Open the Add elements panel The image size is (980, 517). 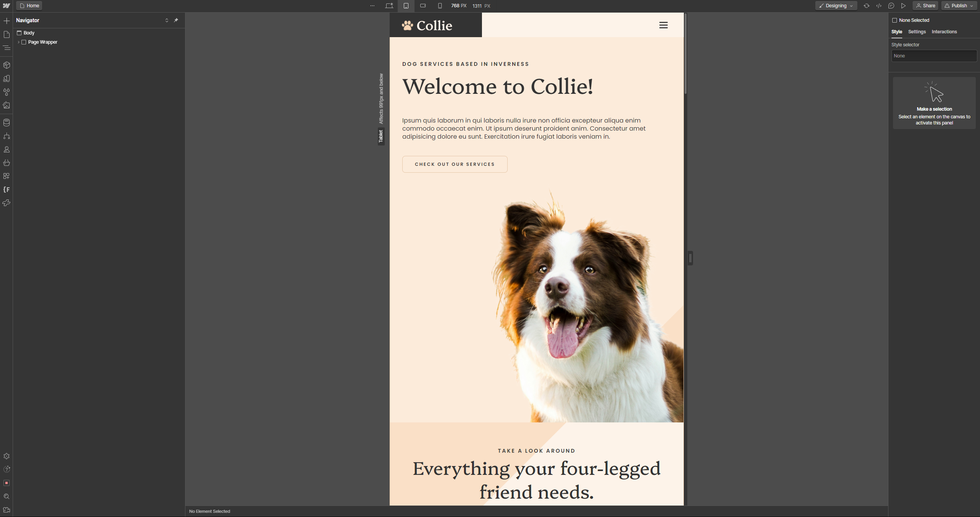point(7,21)
